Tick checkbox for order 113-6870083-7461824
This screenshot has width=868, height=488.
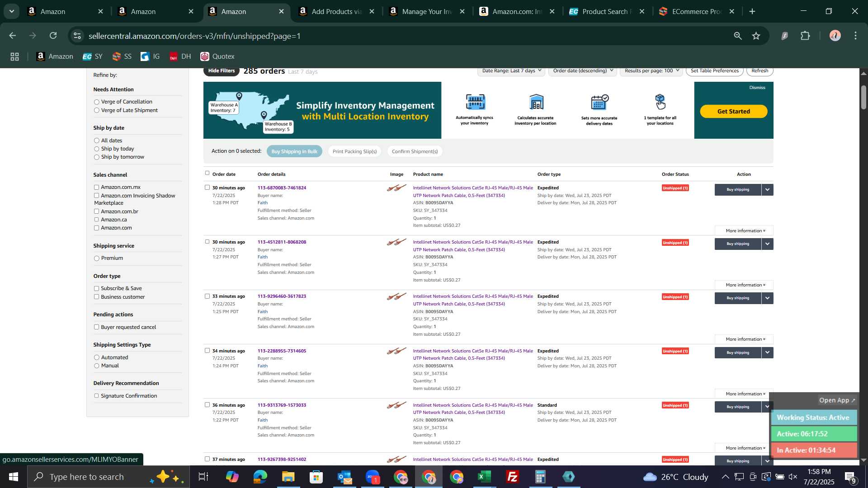pyautogui.click(x=207, y=187)
